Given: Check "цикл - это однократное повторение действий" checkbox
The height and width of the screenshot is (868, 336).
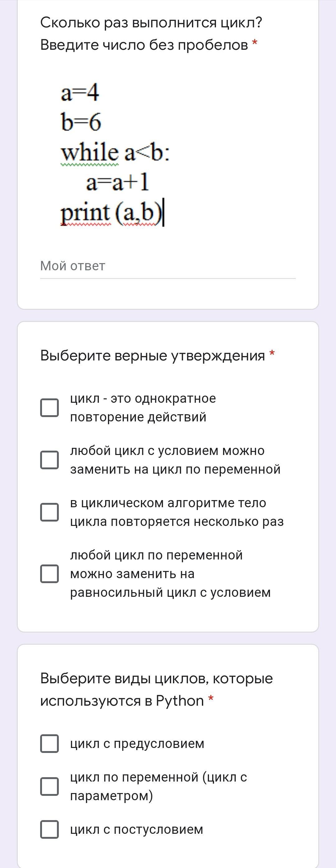Looking at the screenshot, I should tap(49, 408).
